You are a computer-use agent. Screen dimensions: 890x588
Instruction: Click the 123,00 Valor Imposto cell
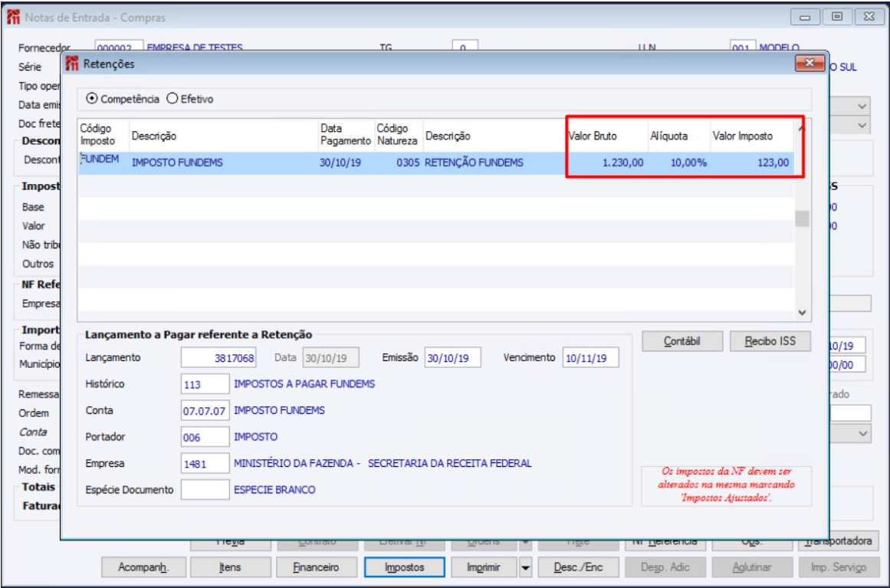[x=751, y=163]
